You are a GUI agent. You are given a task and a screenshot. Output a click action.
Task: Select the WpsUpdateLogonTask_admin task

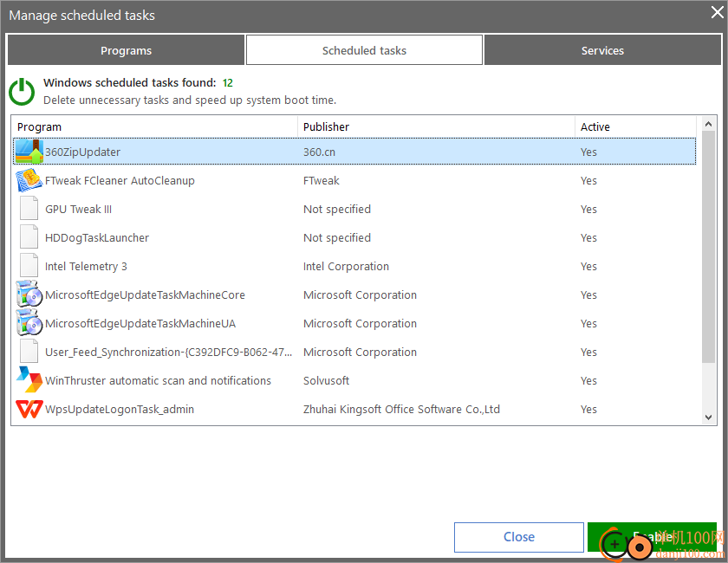[120, 410]
